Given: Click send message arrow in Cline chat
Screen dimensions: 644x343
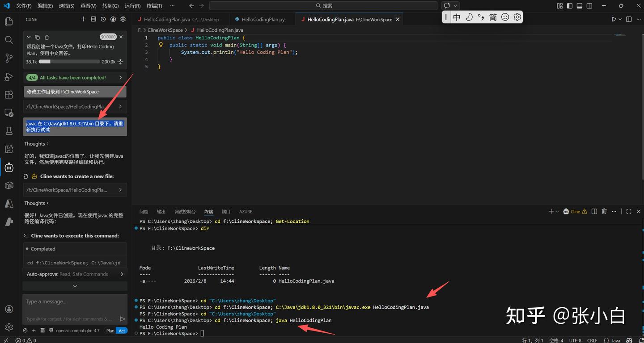Looking at the screenshot, I should (122, 319).
